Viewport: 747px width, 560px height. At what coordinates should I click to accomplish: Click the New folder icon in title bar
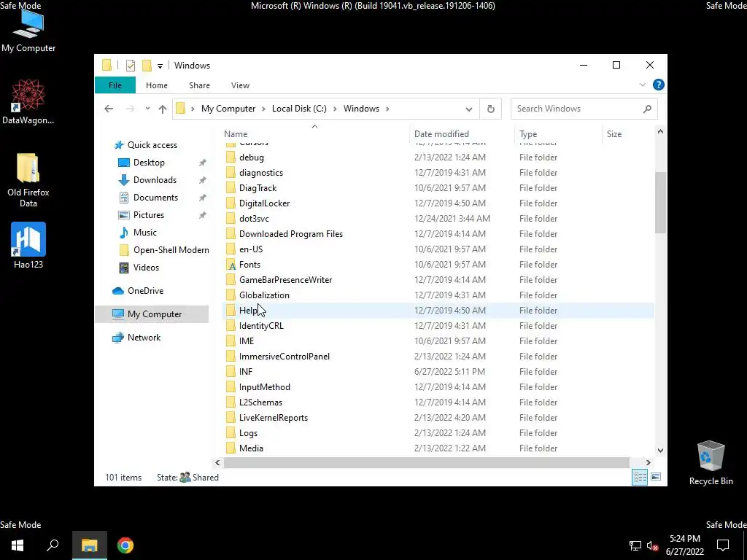(x=147, y=66)
